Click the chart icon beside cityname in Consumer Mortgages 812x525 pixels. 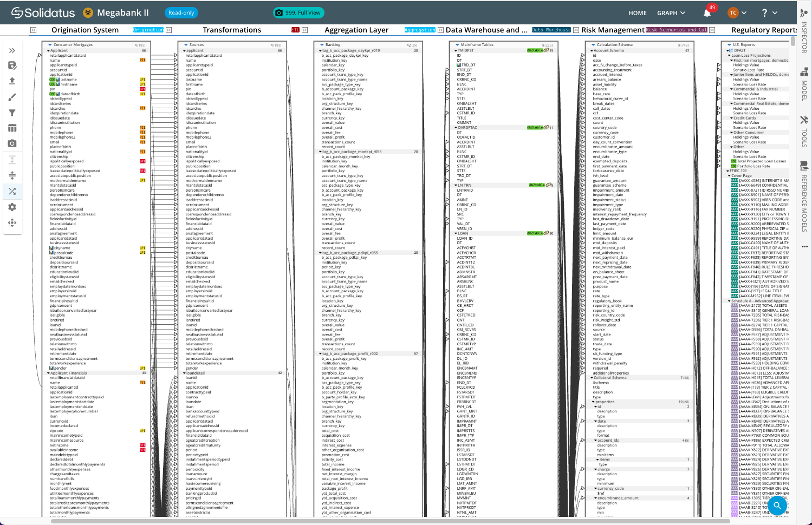click(x=51, y=248)
